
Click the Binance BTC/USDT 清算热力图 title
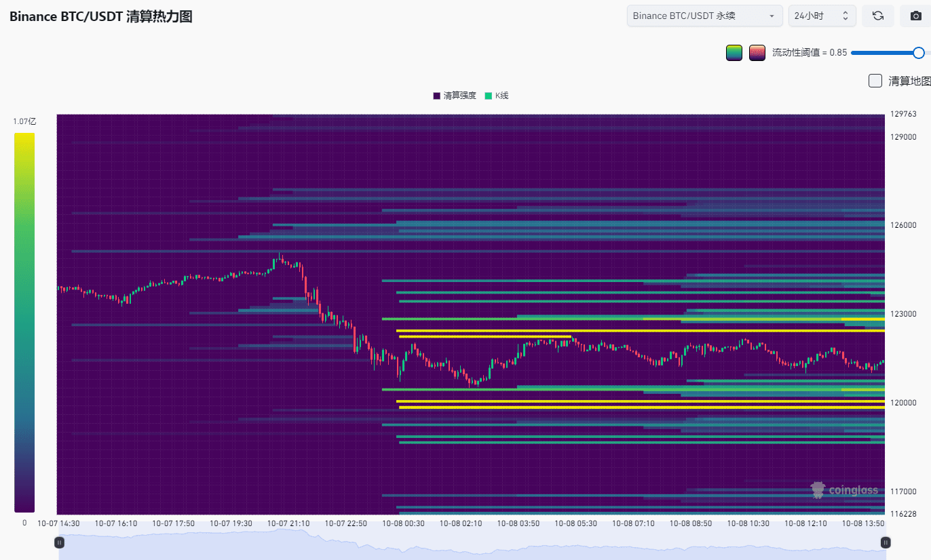(x=101, y=17)
